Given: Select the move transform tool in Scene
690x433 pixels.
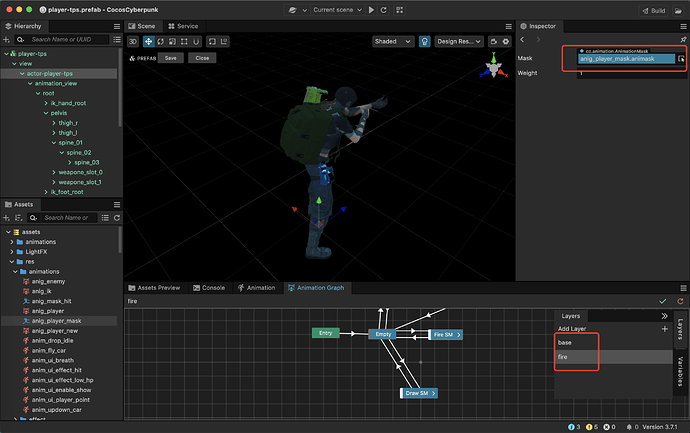Looking at the screenshot, I should point(149,42).
